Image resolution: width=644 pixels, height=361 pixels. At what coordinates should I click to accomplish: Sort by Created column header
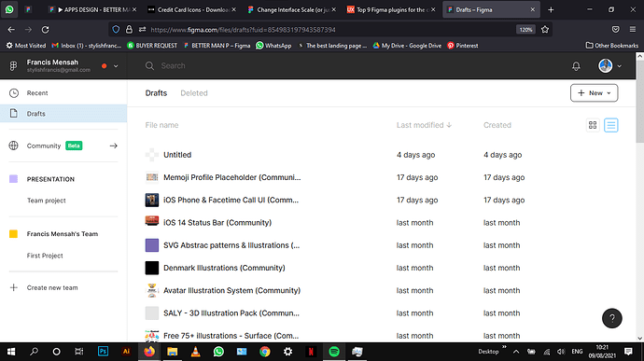click(497, 125)
